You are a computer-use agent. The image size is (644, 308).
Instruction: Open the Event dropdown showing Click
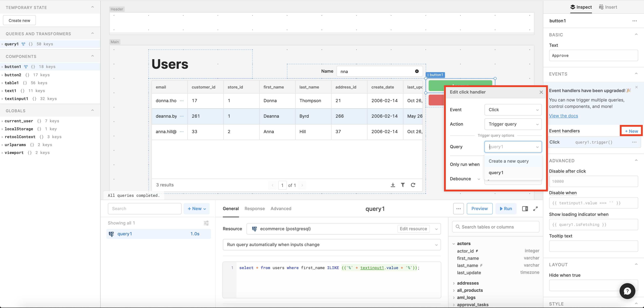coord(513,110)
